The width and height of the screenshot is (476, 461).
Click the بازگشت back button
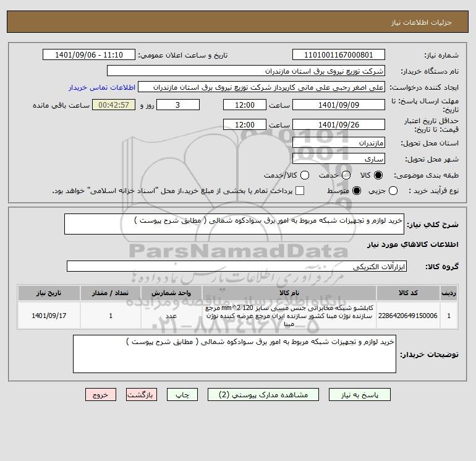point(142,394)
